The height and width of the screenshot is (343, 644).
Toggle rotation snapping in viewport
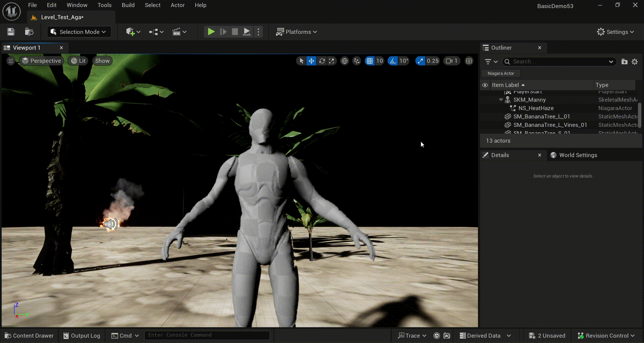[392, 61]
